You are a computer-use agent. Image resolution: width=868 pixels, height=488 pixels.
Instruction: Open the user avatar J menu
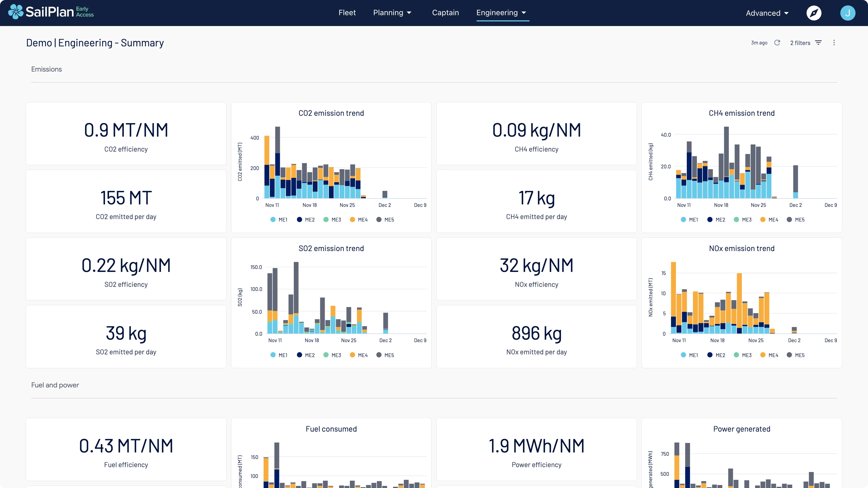(x=847, y=13)
